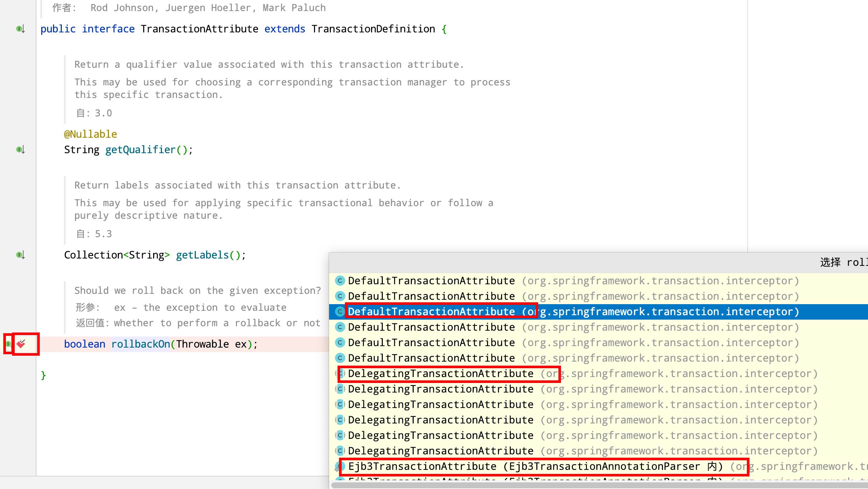Click the Collection type in the getLabels declaration
This screenshot has width=868, height=489.
click(93, 255)
